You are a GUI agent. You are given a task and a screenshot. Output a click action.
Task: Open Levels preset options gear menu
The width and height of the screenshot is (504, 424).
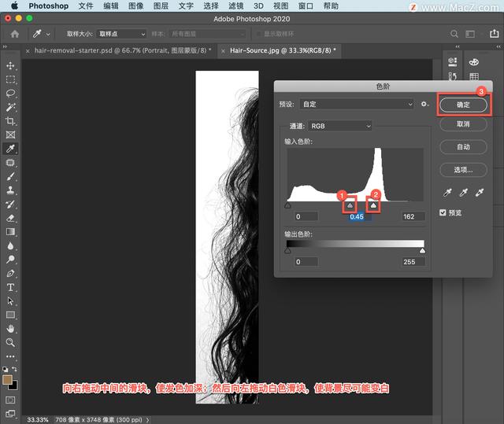click(x=424, y=104)
